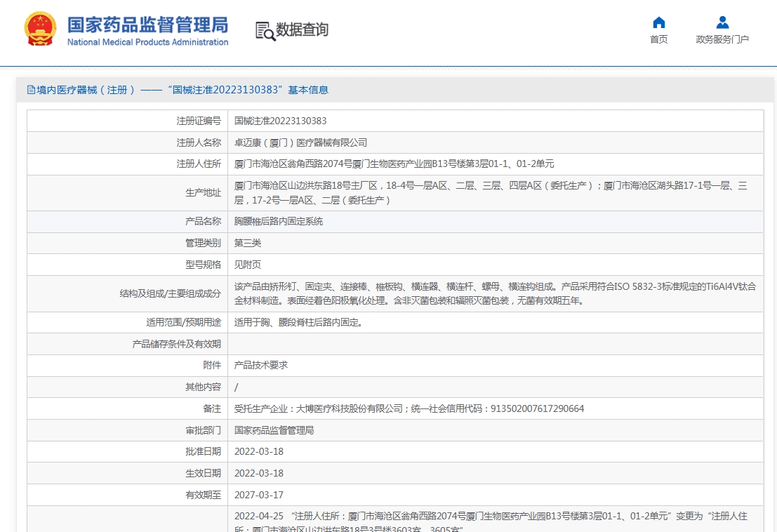Select 受托生产企业：大博医疗科技股份有限公司 remark
Viewport: 777px width, 532px height.
pyautogui.click(x=409, y=408)
